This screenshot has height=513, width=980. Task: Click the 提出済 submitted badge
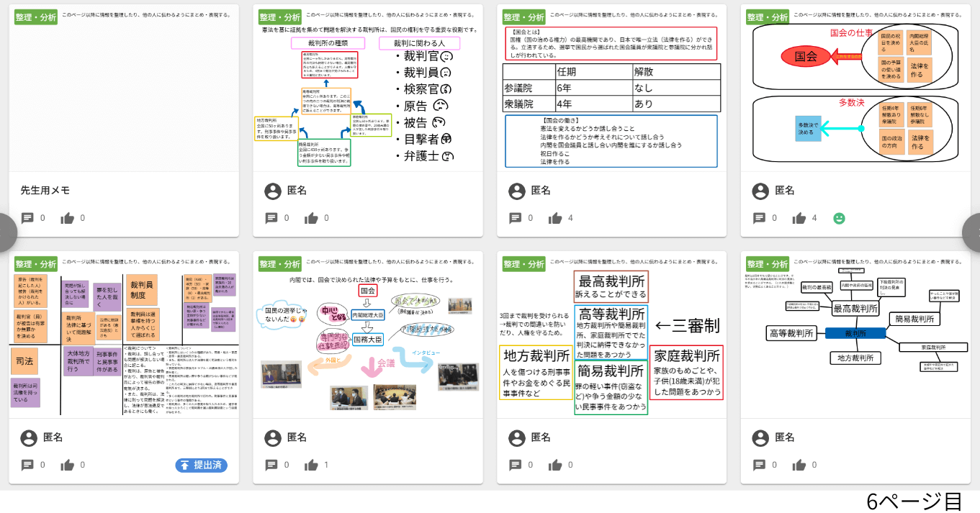[x=201, y=465]
